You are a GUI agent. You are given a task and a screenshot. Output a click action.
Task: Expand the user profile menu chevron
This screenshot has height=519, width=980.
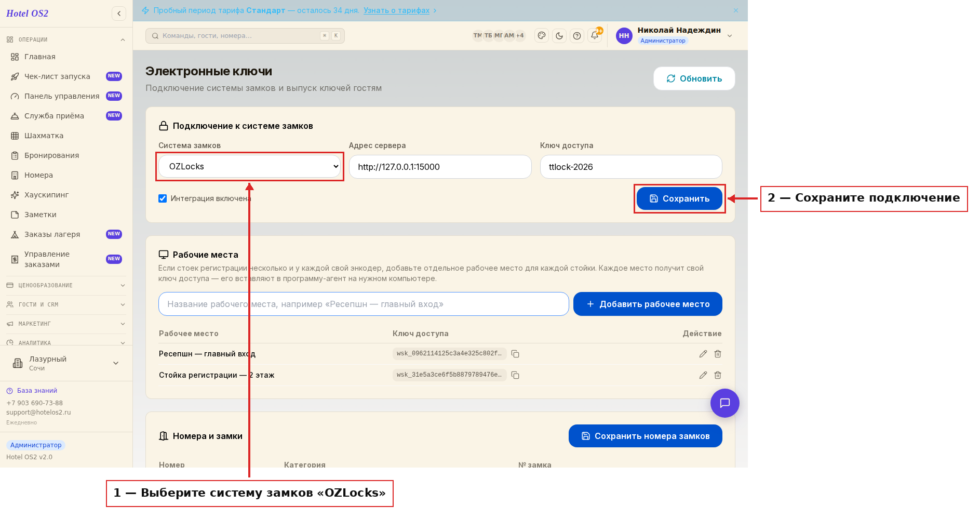click(x=730, y=36)
